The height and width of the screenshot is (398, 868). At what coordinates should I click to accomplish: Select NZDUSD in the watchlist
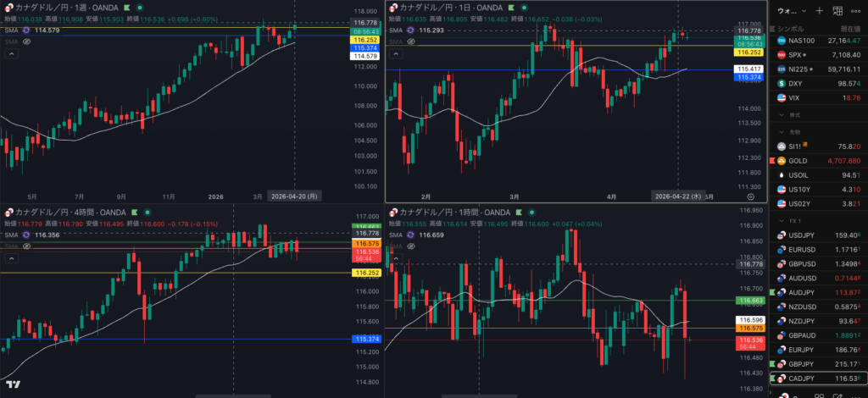tap(819, 307)
